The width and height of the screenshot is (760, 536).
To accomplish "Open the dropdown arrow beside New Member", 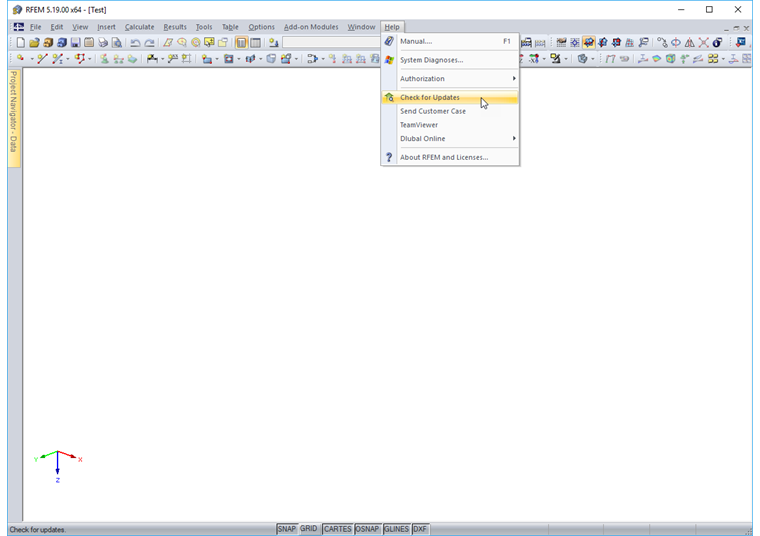I will pos(67,59).
